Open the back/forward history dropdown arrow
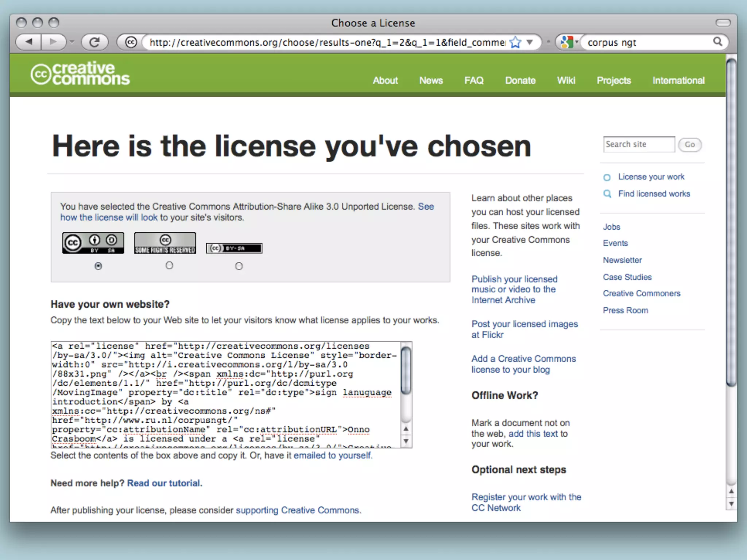The height and width of the screenshot is (560, 747). [x=72, y=42]
